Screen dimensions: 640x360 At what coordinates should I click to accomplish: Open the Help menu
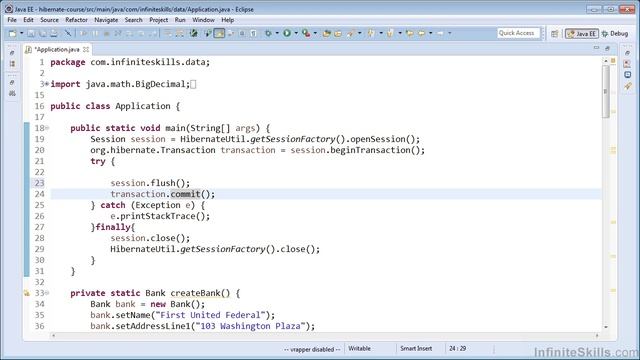(x=228, y=20)
